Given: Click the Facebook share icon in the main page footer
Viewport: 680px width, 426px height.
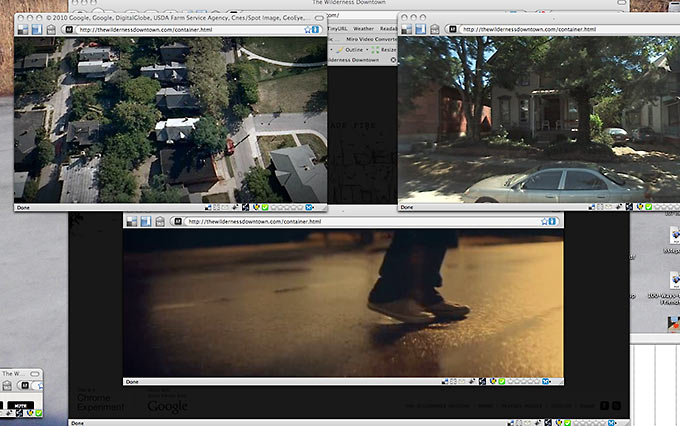Looking at the screenshot, I should [605, 406].
